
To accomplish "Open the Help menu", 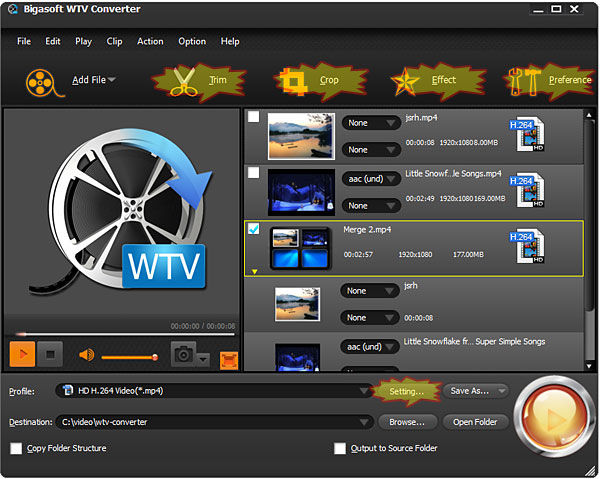I will pos(230,41).
